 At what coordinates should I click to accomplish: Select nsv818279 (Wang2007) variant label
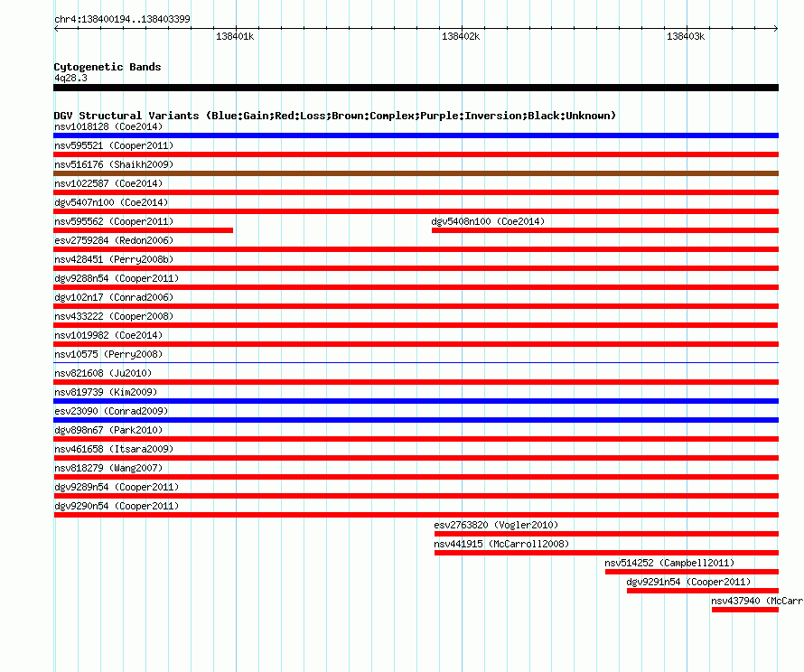(x=108, y=468)
